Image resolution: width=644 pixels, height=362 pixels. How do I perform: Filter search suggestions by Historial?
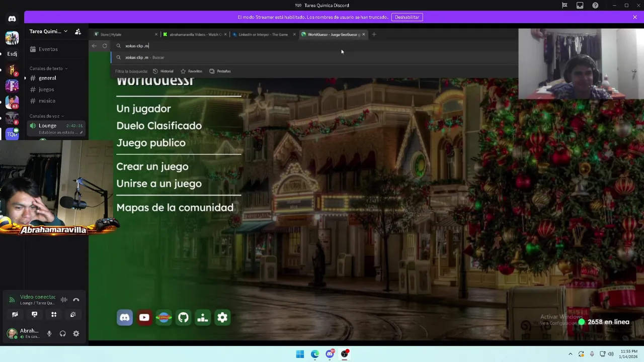click(x=164, y=71)
